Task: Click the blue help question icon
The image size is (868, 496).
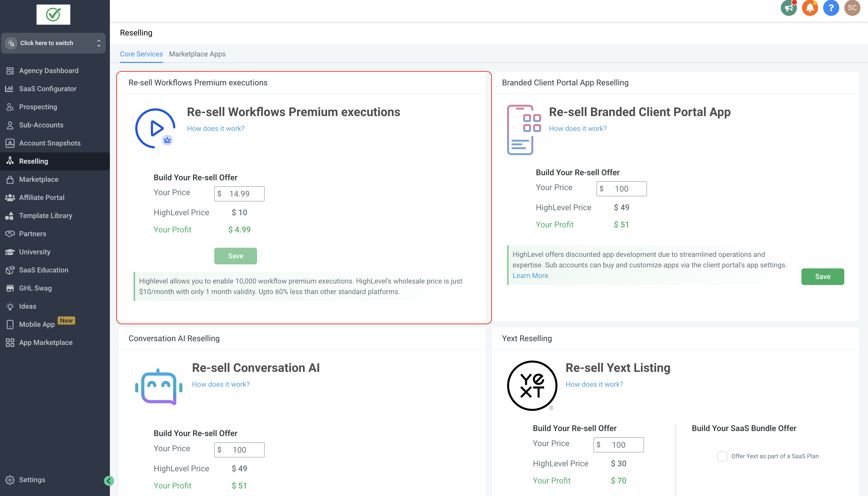Action: point(831,8)
